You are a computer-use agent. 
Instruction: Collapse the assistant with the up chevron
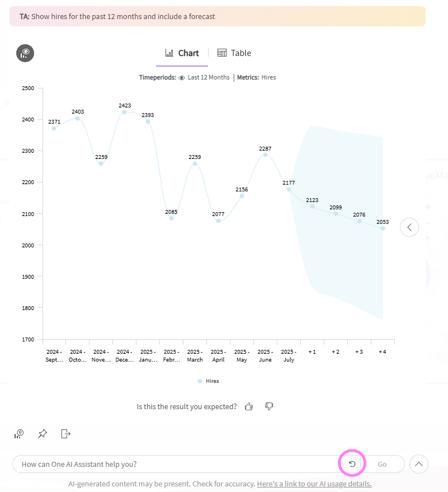(x=419, y=464)
